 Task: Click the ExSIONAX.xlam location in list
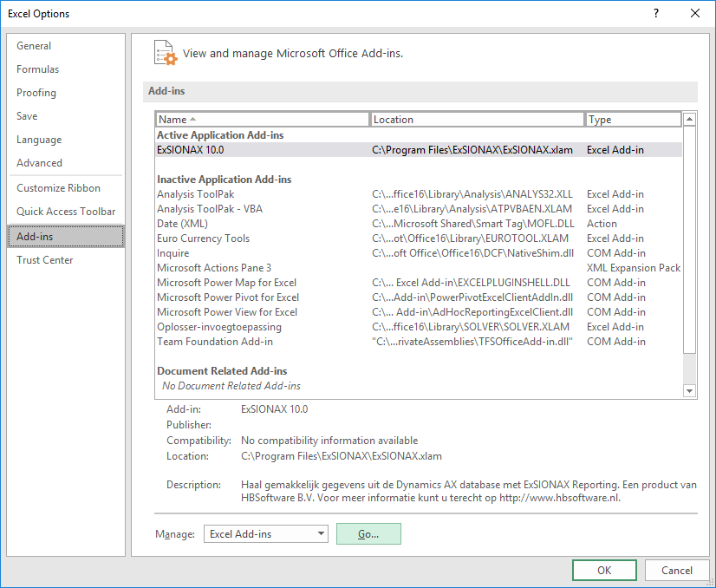point(472,150)
